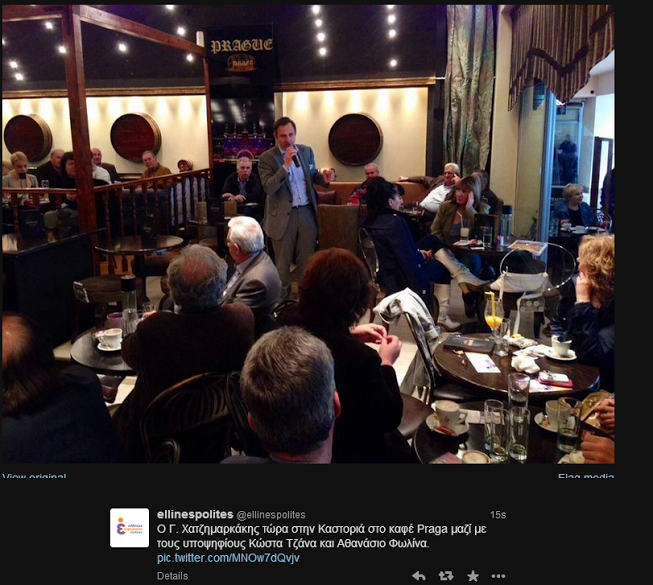Click the PRAGUE sign in the photo
Image resolution: width=653 pixels, height=585 pixels.
[x=242, y=45]
